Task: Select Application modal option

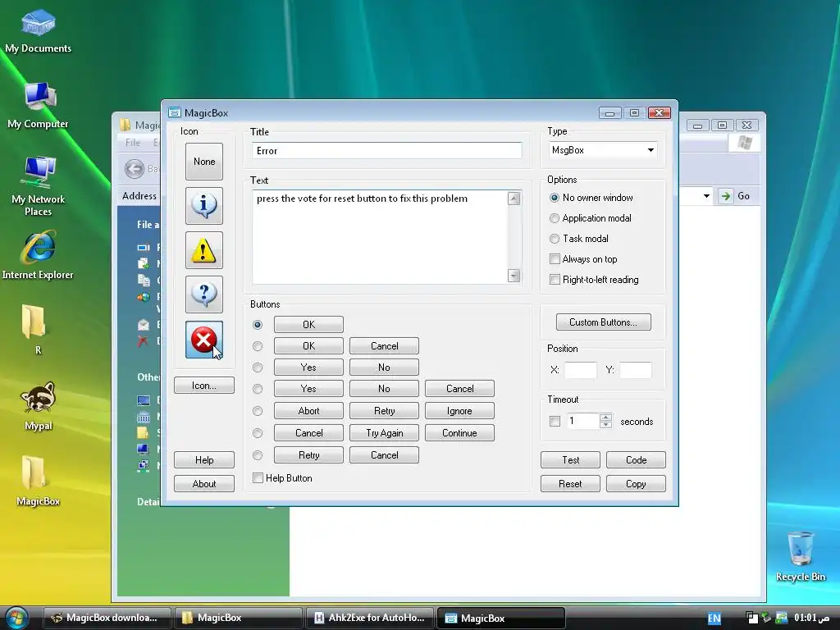Action: (591, 218)
